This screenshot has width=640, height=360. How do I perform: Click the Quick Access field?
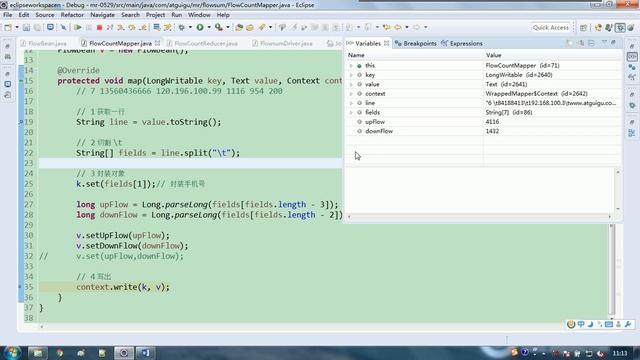tap(551, 27)
